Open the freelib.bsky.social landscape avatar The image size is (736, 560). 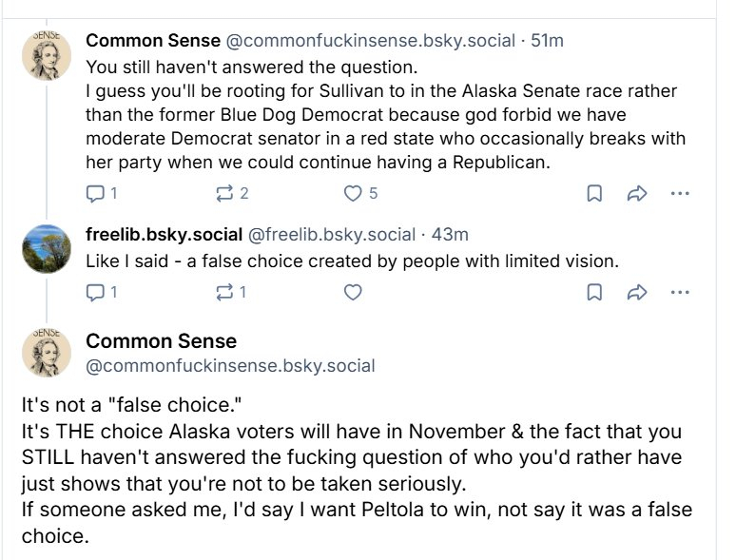click(x=45, y=248)
